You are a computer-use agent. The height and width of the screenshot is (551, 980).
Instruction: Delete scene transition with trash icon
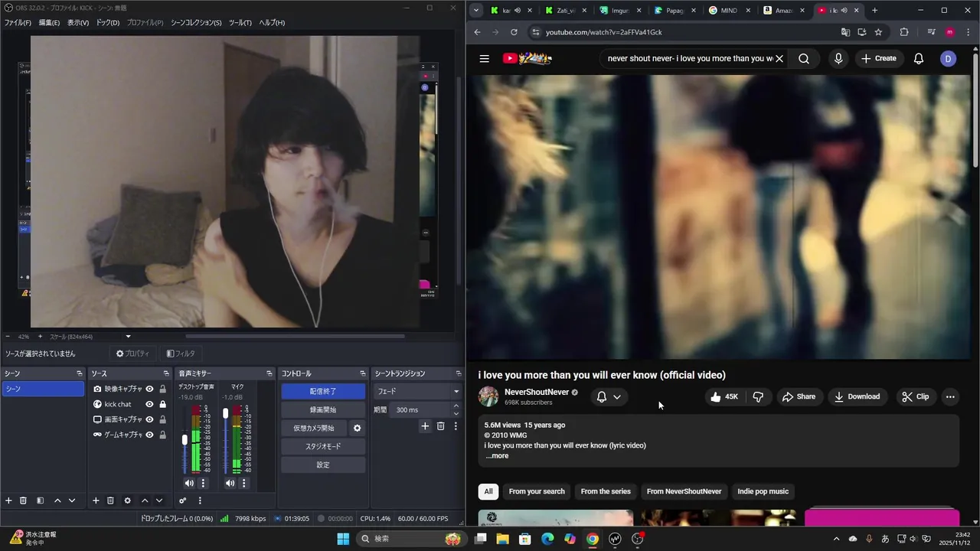tap(440, 426)
